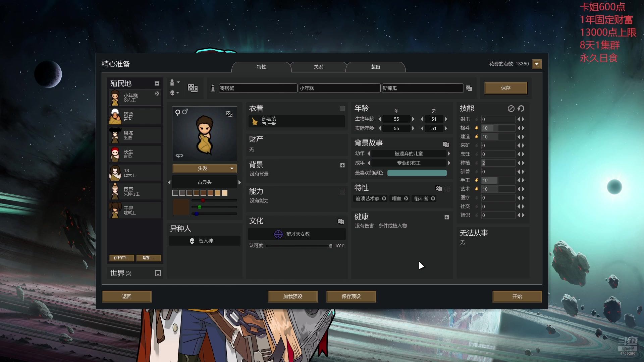
Task: Toggle the 采矿 passion flame icon
Action: click(476, 145)
